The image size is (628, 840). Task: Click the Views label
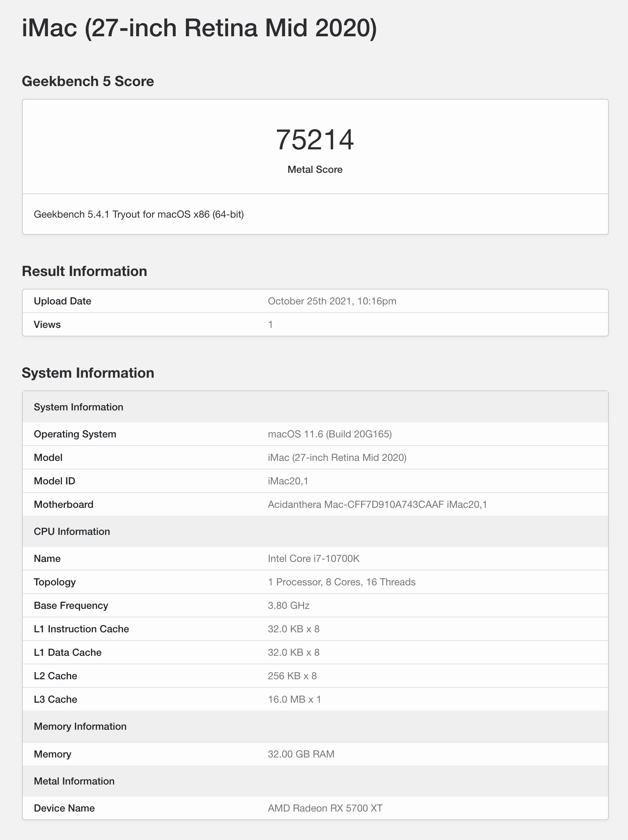tap(47, 325)
